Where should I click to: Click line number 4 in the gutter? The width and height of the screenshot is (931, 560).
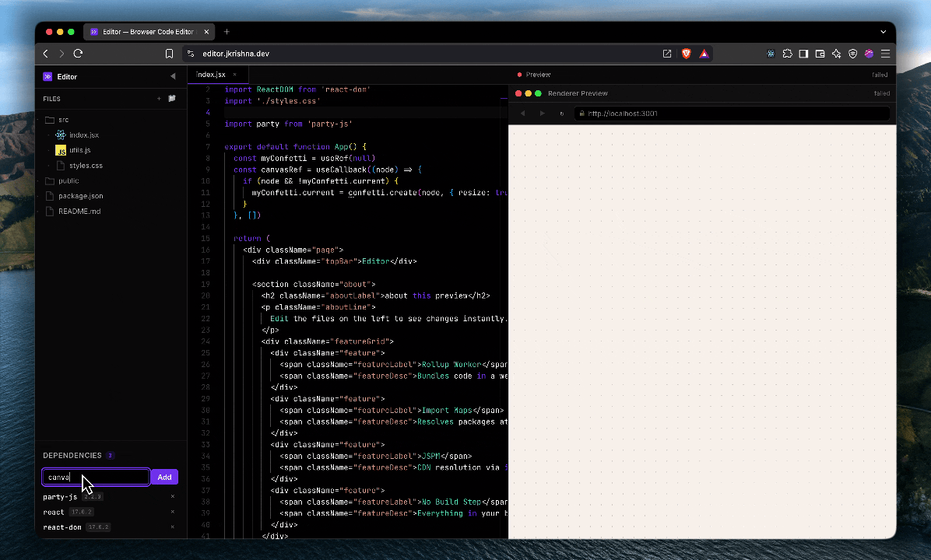[208, 112]
